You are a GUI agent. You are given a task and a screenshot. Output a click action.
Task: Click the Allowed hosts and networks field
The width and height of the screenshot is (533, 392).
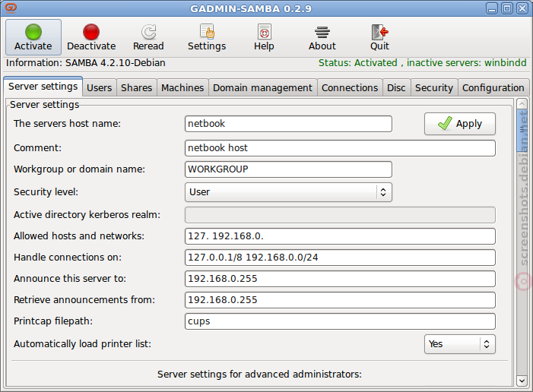coord(340,236)
